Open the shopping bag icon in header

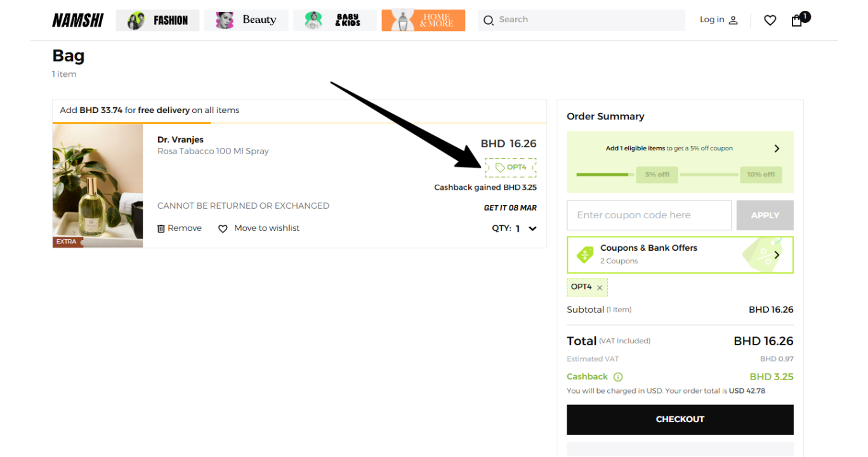coord(798,20)
